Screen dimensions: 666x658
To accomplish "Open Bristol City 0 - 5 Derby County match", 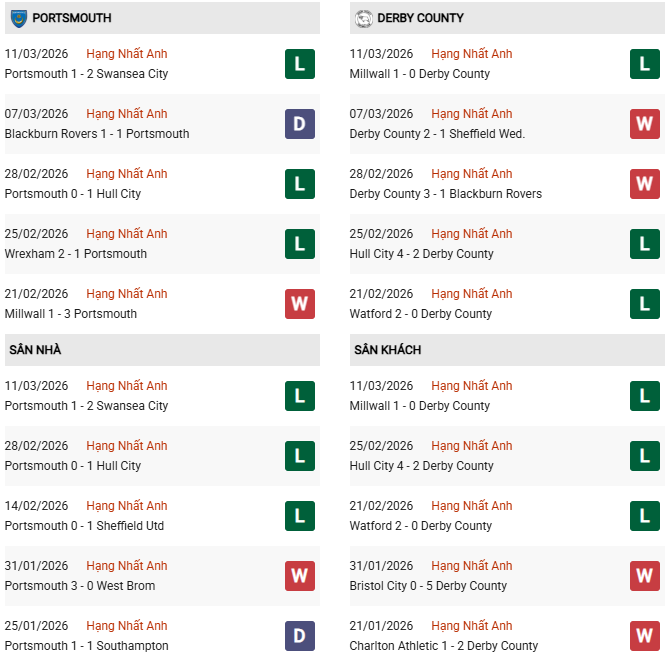I will (x=428, y=586).
